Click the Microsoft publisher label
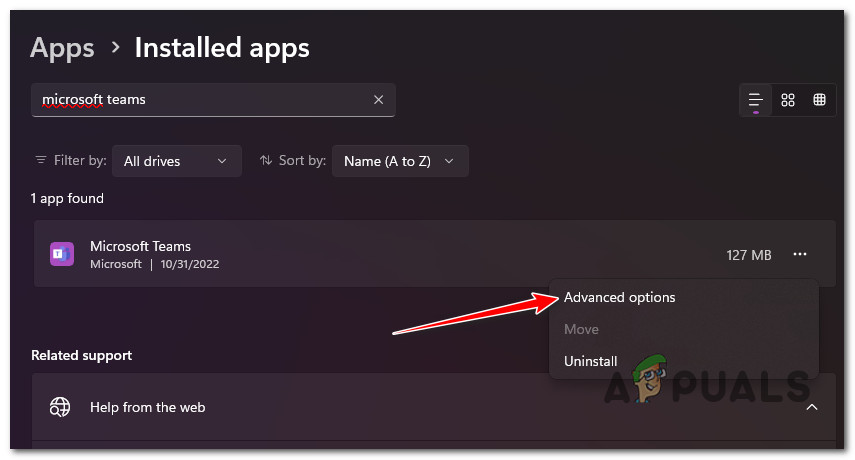The image size is (855, 460). [116, 264]
